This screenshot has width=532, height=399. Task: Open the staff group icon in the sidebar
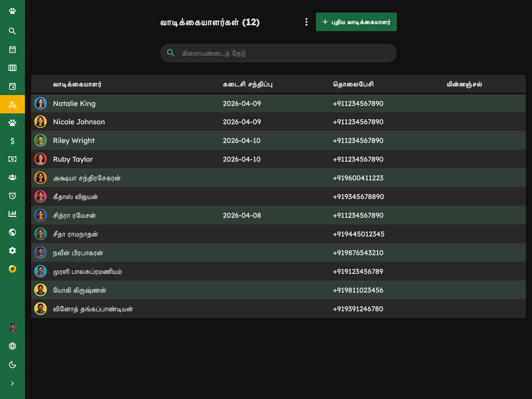(12, 177)
